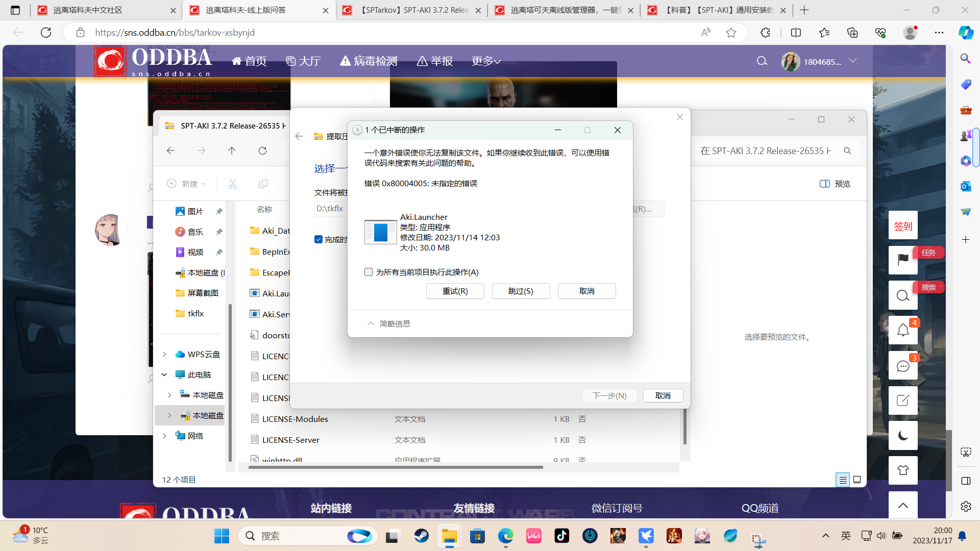Click the ODDBA site search magnifier
Image resolution: width=980 pixels, height=551 pixels.
tap(762, 61)
